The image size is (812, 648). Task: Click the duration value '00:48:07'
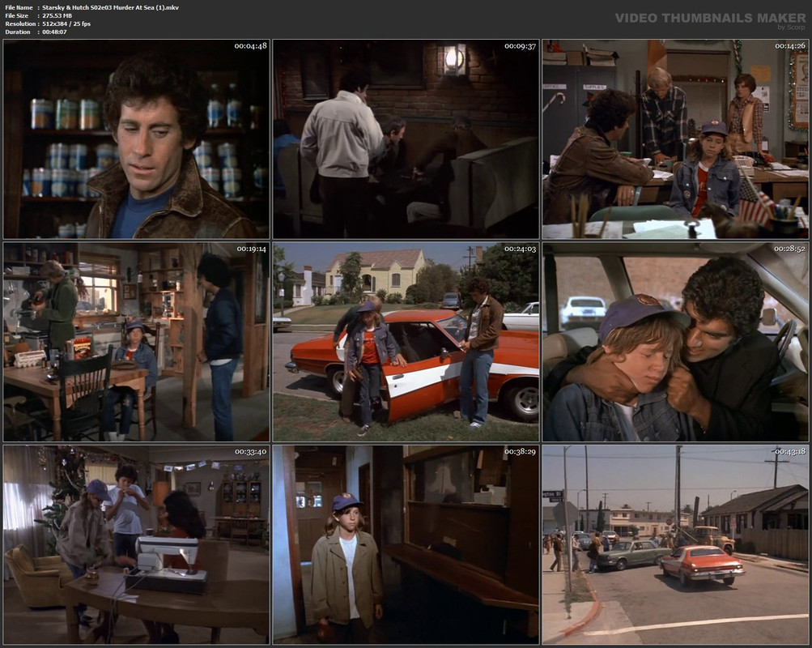pyautogui.click(x=54, y=32)
